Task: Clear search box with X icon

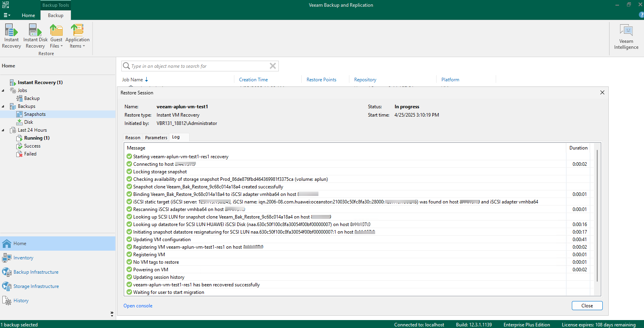Action: point(273,66)
